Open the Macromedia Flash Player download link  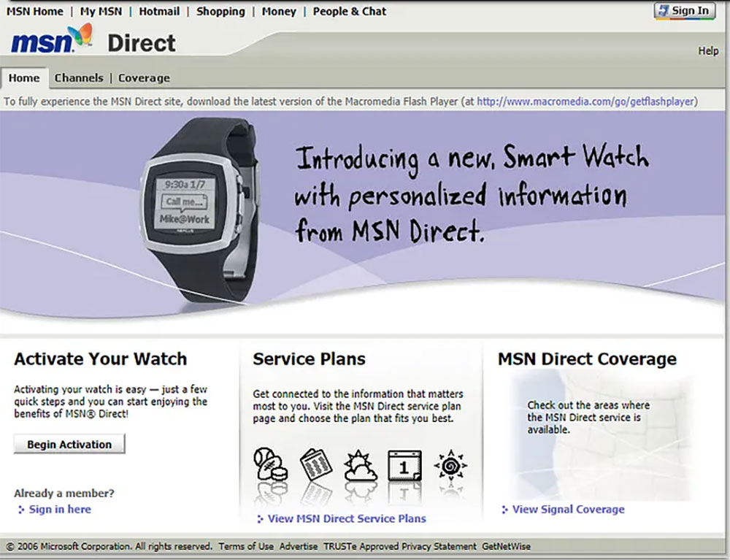(x=585, y=101)
